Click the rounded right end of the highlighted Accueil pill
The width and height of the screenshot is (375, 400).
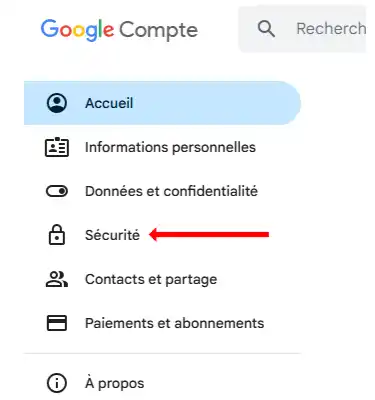[x=288, y=103]
